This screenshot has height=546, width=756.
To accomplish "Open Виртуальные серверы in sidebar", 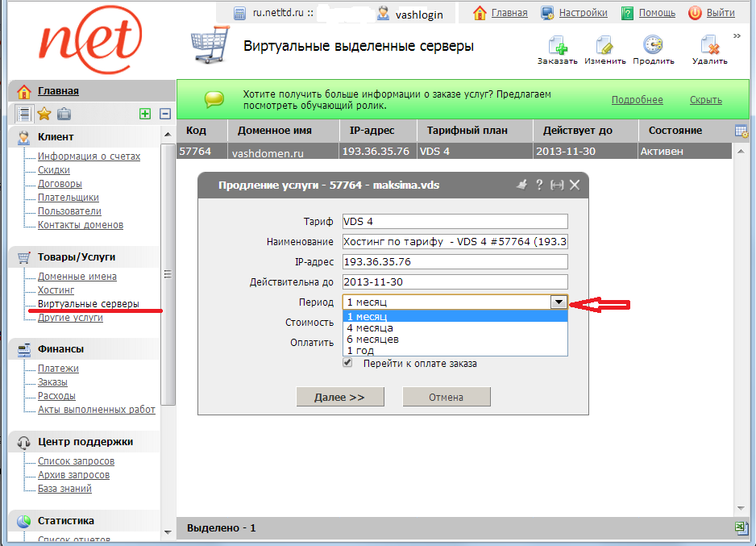I will [88, 304].
